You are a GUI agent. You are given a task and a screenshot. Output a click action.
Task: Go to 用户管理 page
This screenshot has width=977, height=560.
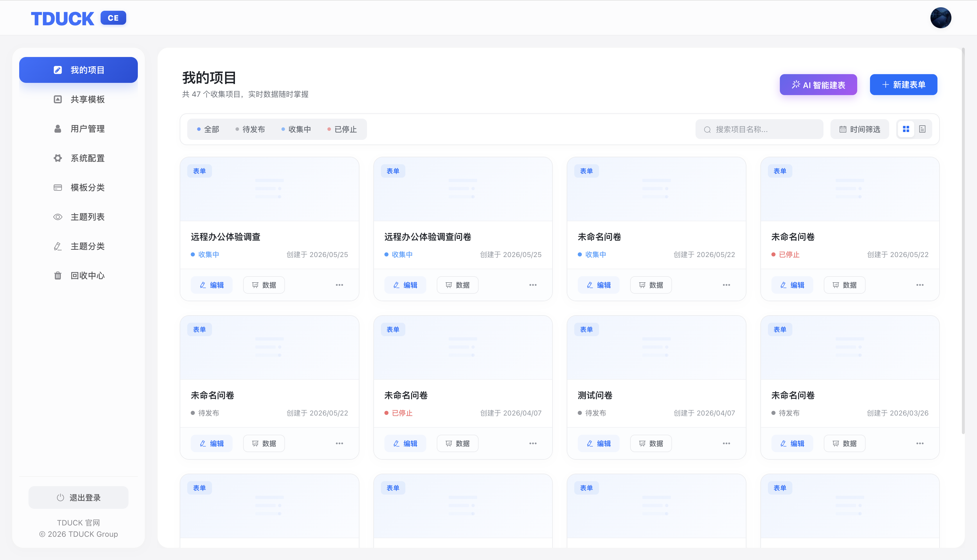[79, 129]
